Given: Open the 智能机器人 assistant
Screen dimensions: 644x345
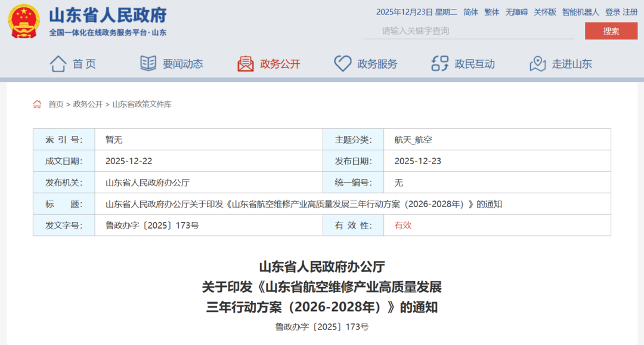Looking at the screenshot, I should click(x=580, y=12).
